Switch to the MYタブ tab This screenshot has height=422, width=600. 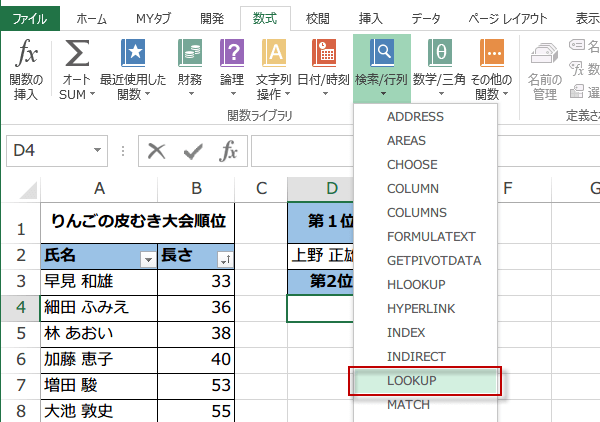tap(153, 18)
